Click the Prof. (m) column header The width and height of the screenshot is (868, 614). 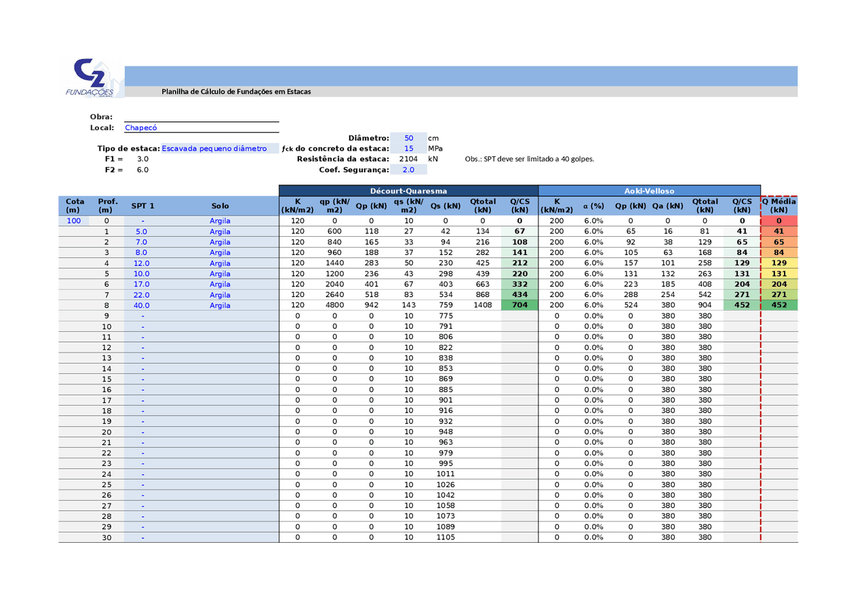107,206
